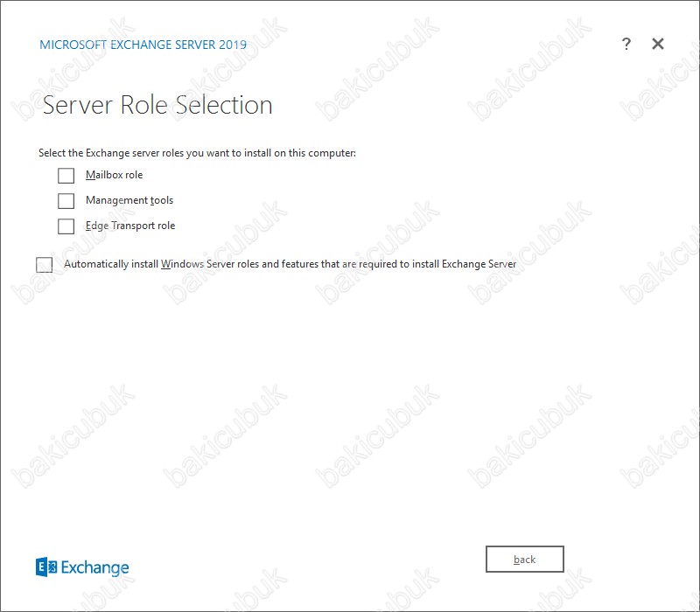
Task: Click 'Select the Exchange server roles' instruction text
Action: [x=197, y=153]
